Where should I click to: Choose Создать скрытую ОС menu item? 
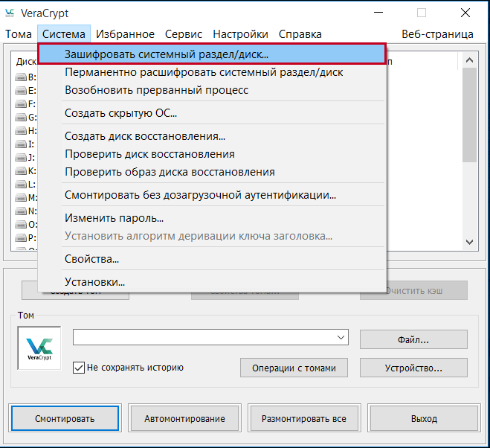coord(120,113)
